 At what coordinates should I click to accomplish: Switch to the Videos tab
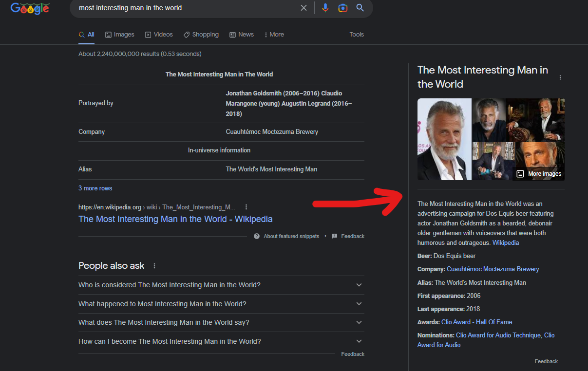[x=159, y=35]
